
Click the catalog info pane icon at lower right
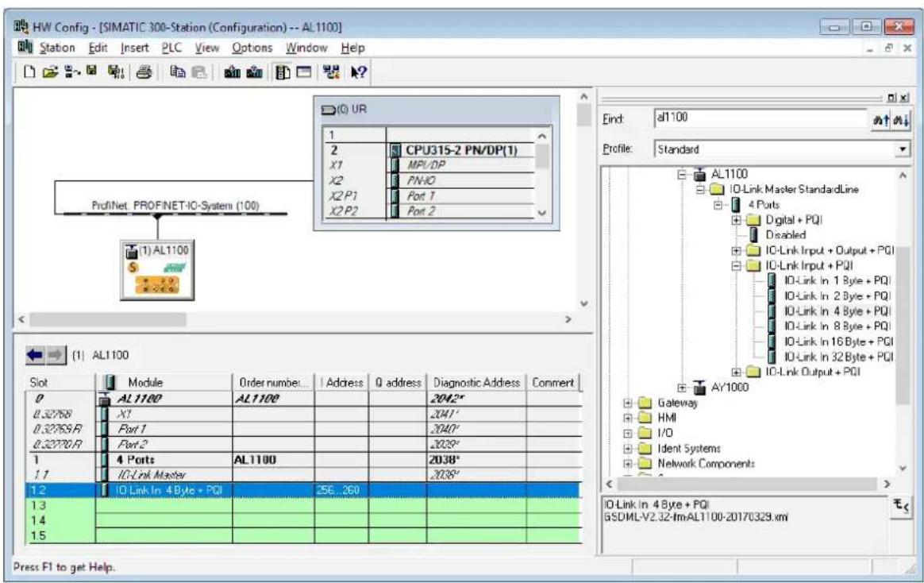pos(900,506)
